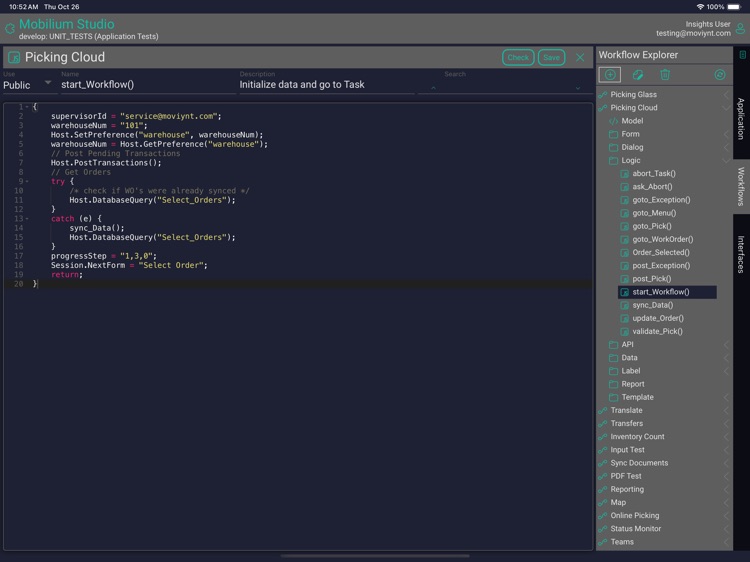
Task: Save the start_Workflow script
Action: pos(551,57)
